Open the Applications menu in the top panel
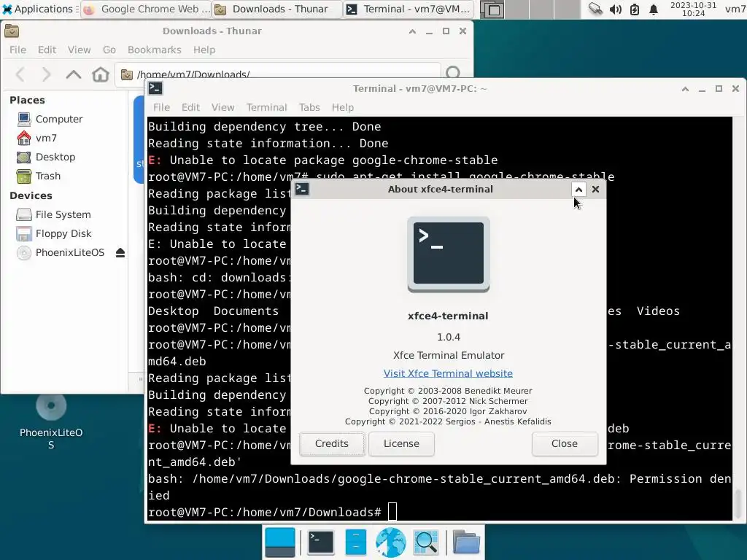Screen dimensions: 747x560 pyautogui.click(x=39, y=9)
